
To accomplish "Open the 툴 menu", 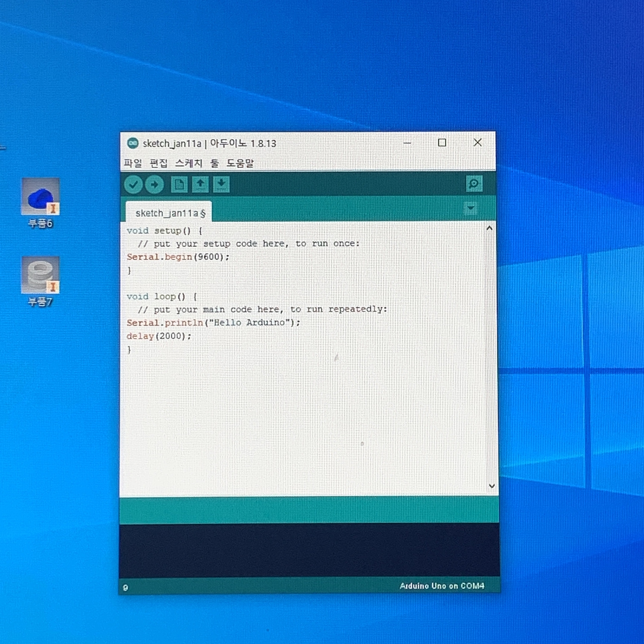I will tap(214, 163).
